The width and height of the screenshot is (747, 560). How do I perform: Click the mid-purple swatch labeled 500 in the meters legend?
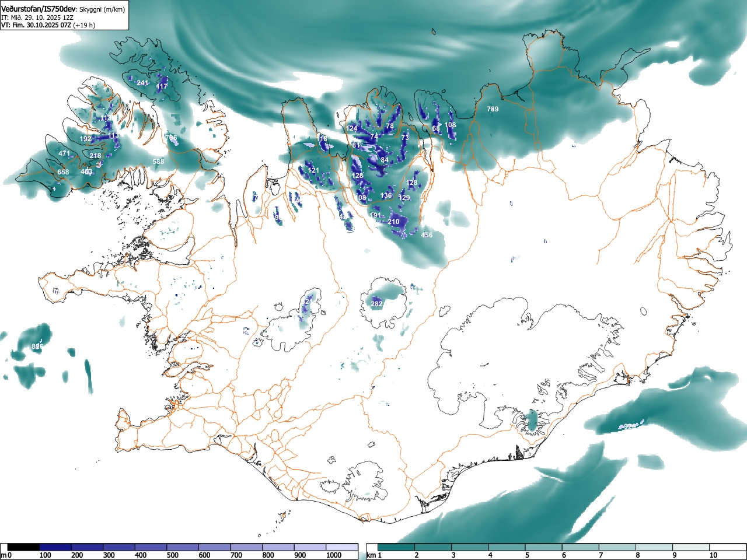(183, 547)
